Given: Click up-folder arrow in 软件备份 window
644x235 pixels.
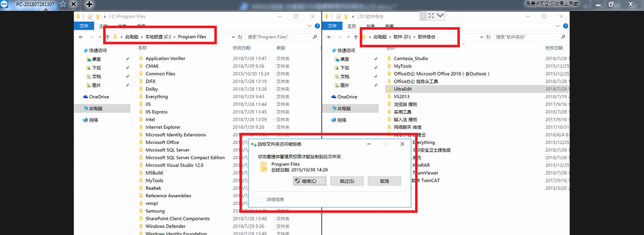Looking at the screenshot, I should (356, 37).
